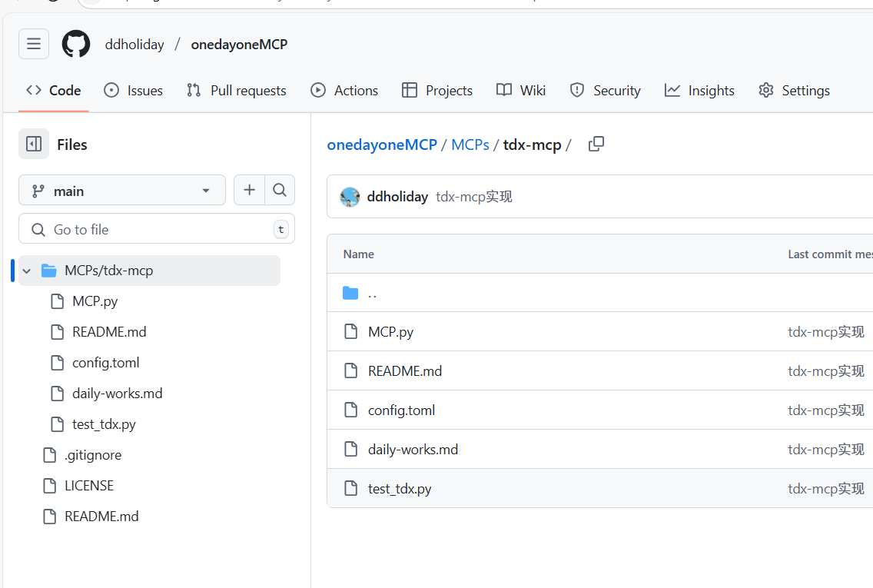
Task: View the Insights tab
Action: (699, 90)
